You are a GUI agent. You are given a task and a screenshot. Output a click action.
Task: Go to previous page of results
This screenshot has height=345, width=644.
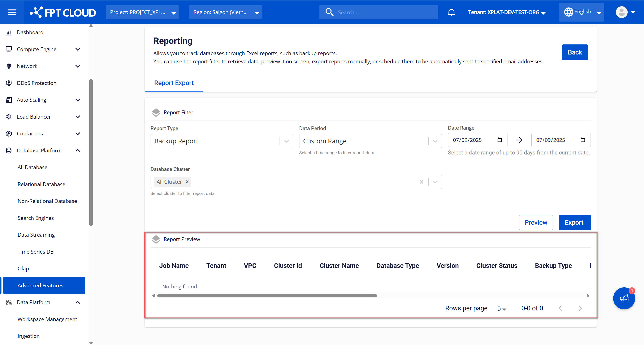(560, 308)
